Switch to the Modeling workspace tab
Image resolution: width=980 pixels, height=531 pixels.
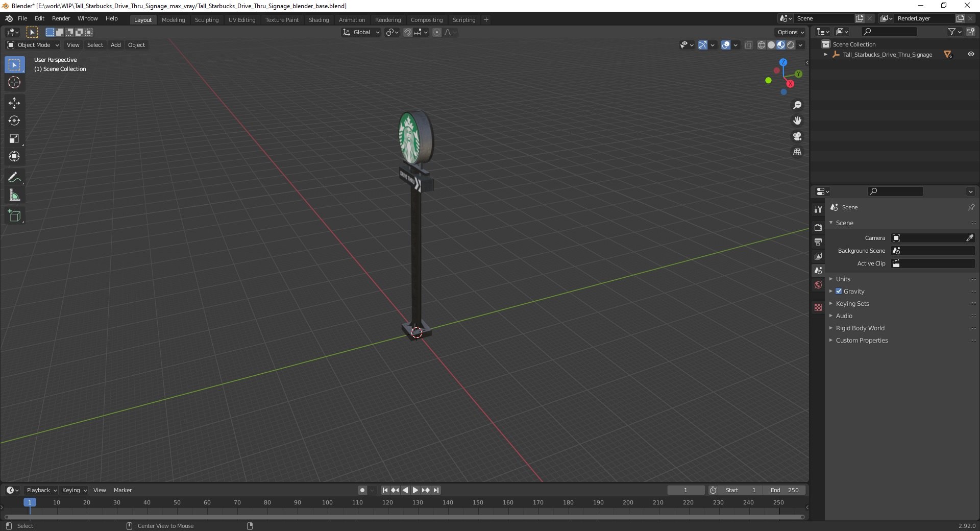173,20
